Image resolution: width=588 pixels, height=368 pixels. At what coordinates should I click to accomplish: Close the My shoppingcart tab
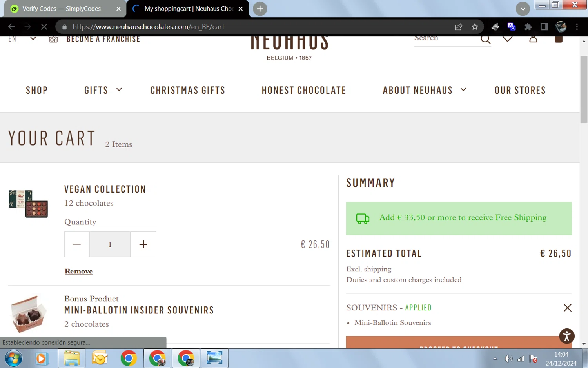point(241,9)
